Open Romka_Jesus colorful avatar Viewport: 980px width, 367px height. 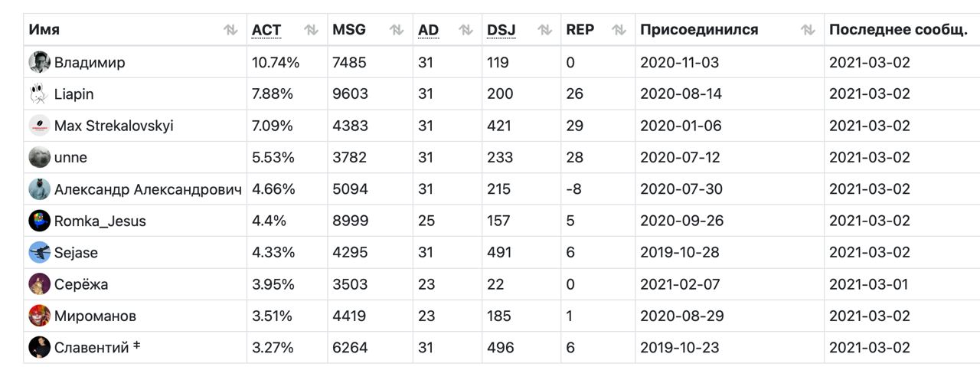point(39,221)
